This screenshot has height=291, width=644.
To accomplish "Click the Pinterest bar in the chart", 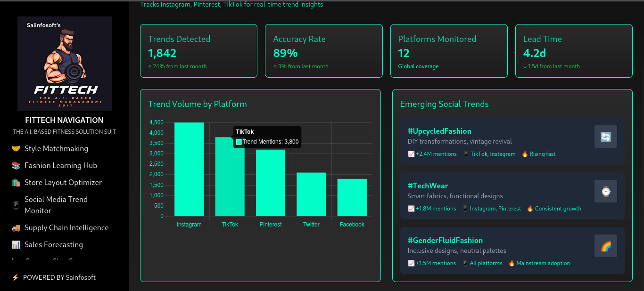I will (x=271, y=183).
